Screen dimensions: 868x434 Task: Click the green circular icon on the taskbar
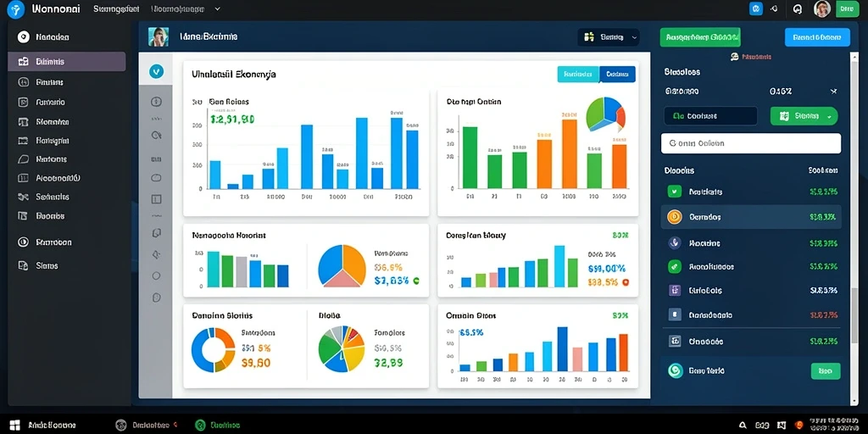(x=200, y=426)
